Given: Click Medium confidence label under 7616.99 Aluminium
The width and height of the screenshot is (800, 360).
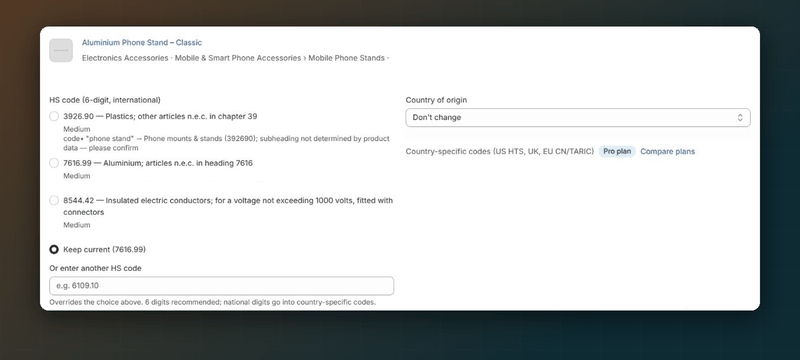Looking at the screenshot, I should coord(77,176).
